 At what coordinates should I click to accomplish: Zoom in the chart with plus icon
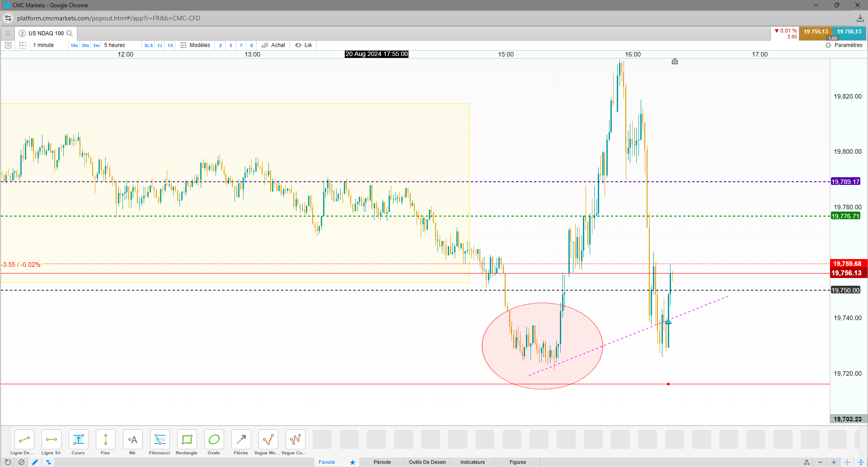pos(834,462)
